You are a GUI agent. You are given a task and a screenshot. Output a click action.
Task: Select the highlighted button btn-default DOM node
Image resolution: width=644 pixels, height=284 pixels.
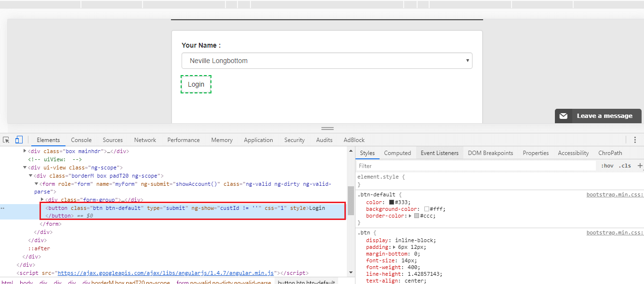point(193,212)
